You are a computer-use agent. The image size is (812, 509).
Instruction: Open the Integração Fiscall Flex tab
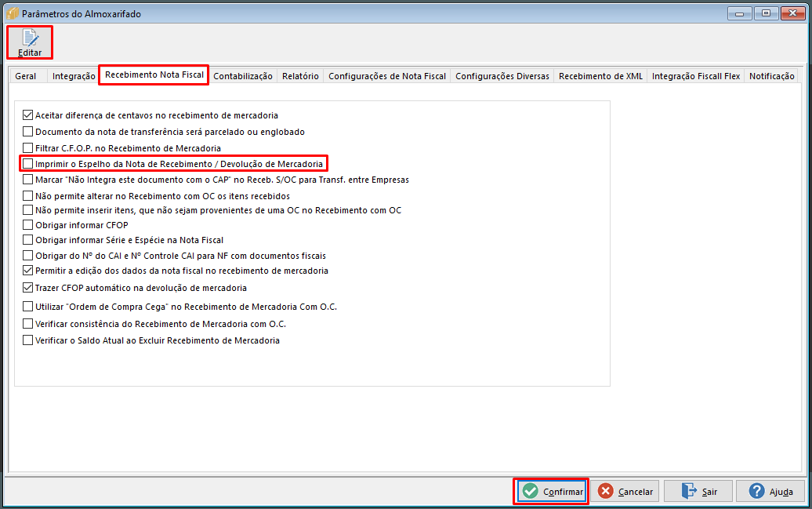point(696,76)
